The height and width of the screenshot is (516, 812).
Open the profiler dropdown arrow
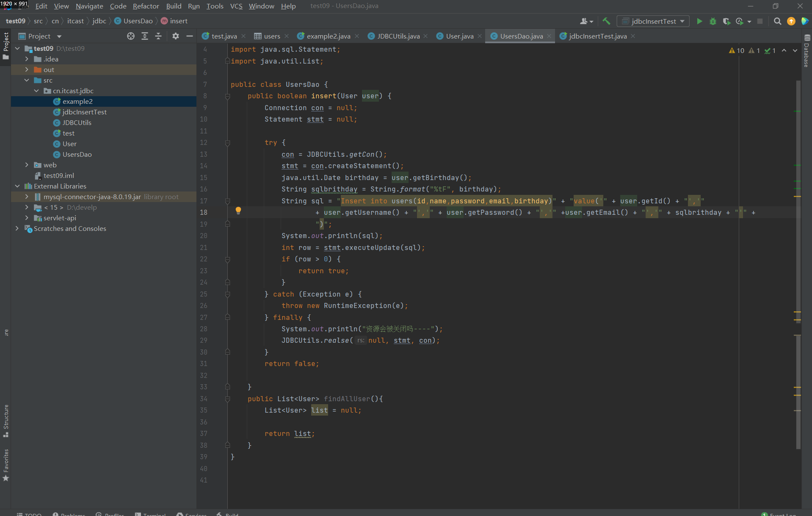pos(749,21)
